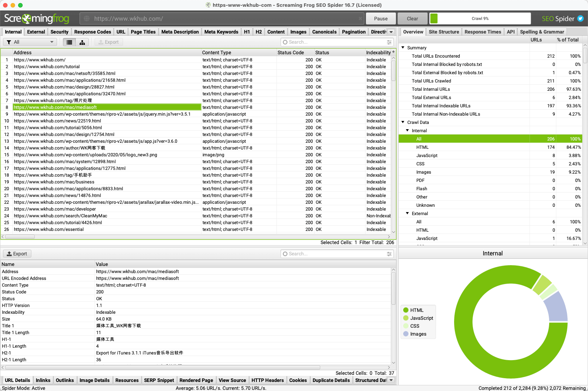The image size is (588, 391).
Task: Sort by Status Code column header
Action: pos(295,52)
